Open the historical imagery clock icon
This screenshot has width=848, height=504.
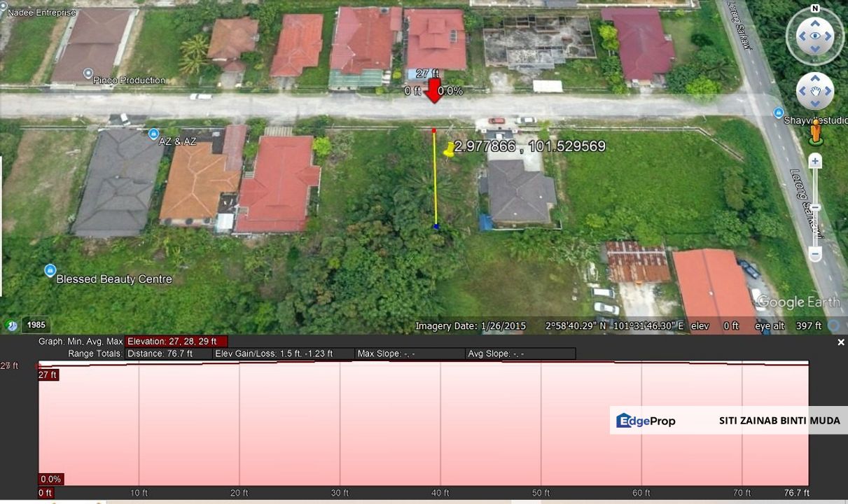pyautogui.click(x=12, y=325)
